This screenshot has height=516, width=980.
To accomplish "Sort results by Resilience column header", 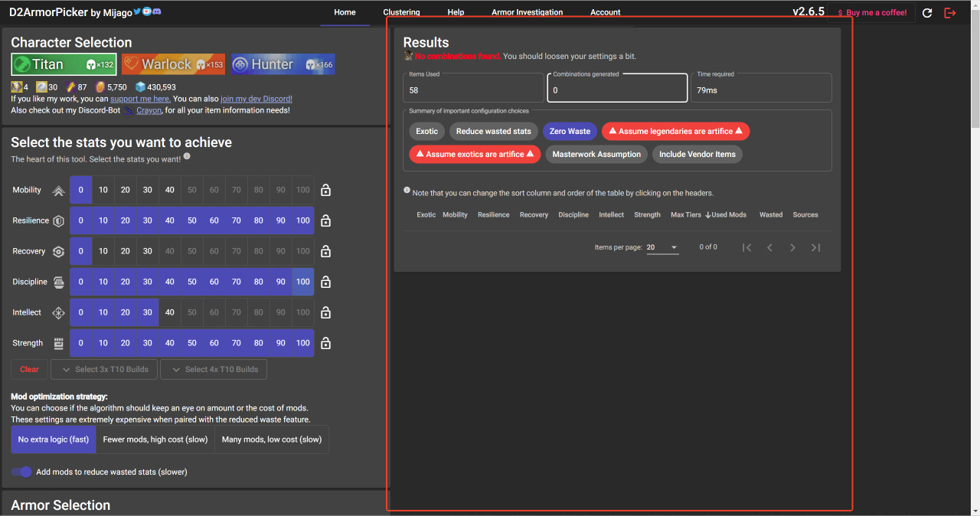I will point(493,215).
